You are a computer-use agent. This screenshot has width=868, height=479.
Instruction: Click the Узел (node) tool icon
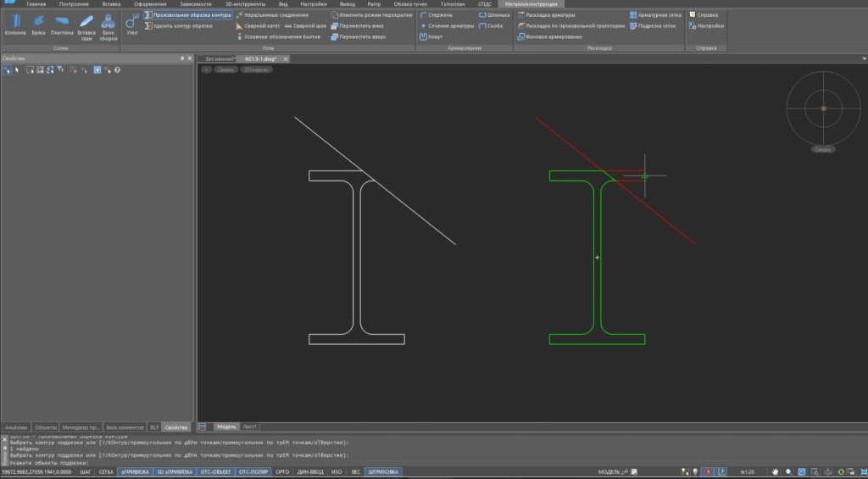coord(132,24)
